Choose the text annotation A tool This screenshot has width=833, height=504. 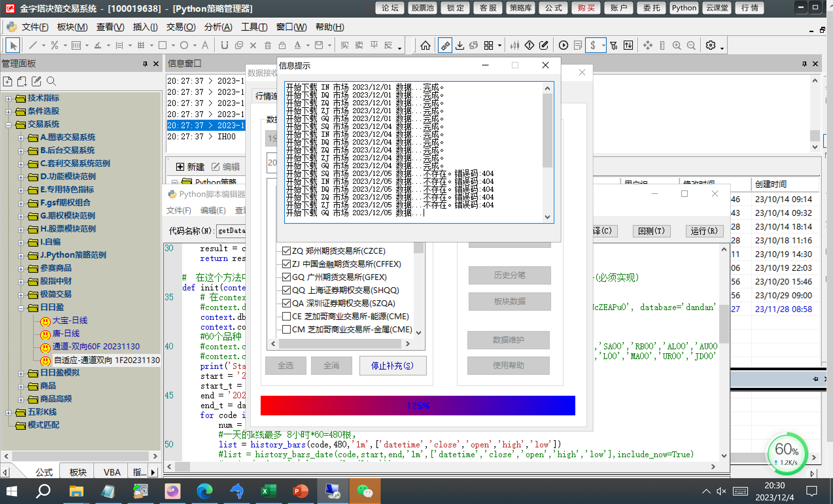205,45
